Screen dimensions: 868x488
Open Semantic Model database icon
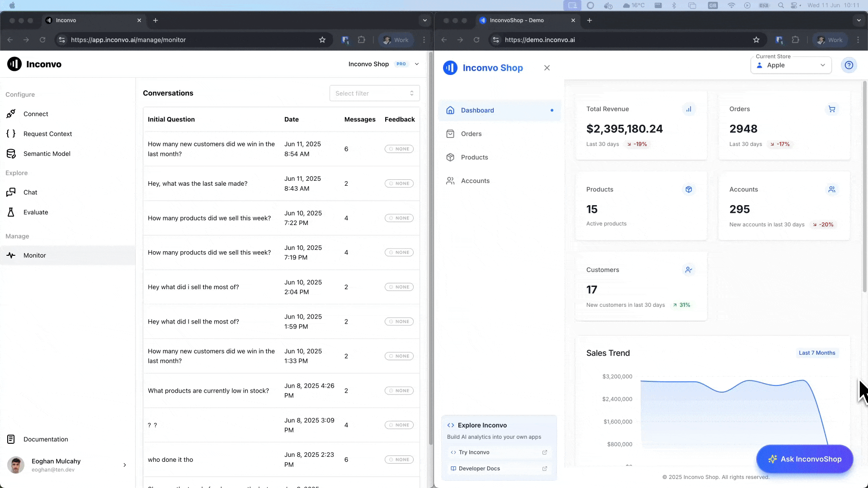click(x=11, y=154)
